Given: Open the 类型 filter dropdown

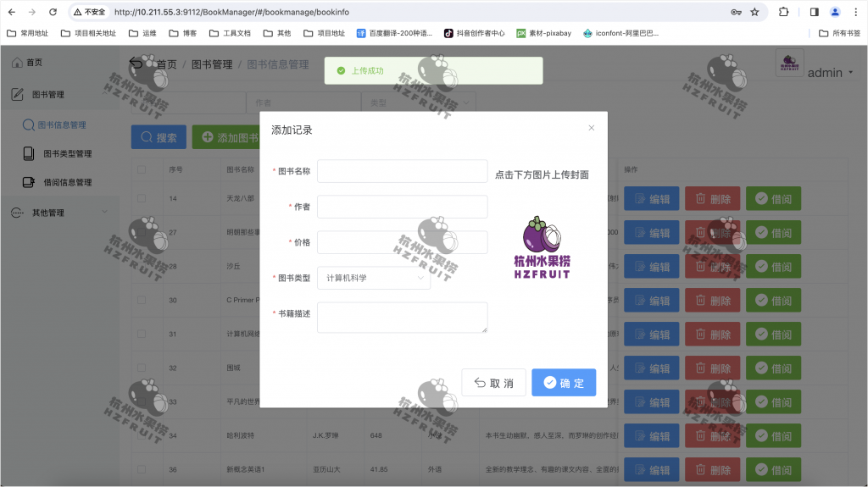Looking at the screenshot, I should (x=418, y=103).
